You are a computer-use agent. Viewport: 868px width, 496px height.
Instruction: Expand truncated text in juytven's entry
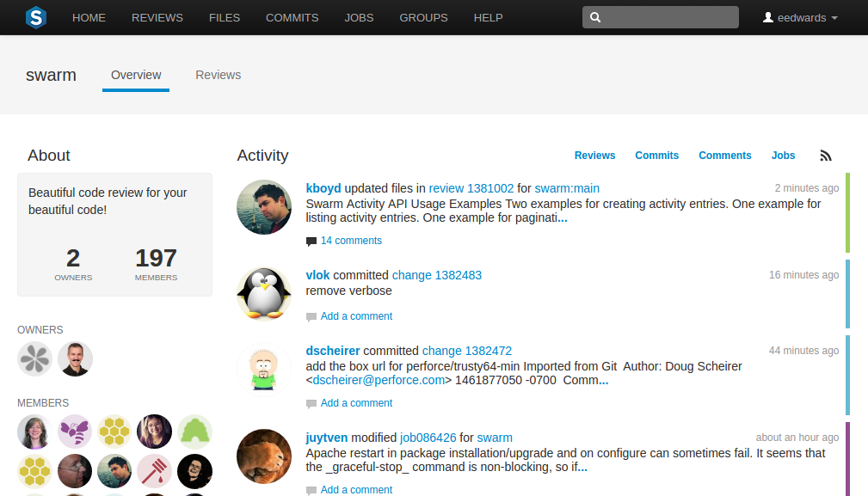click(x=582, y=468)
